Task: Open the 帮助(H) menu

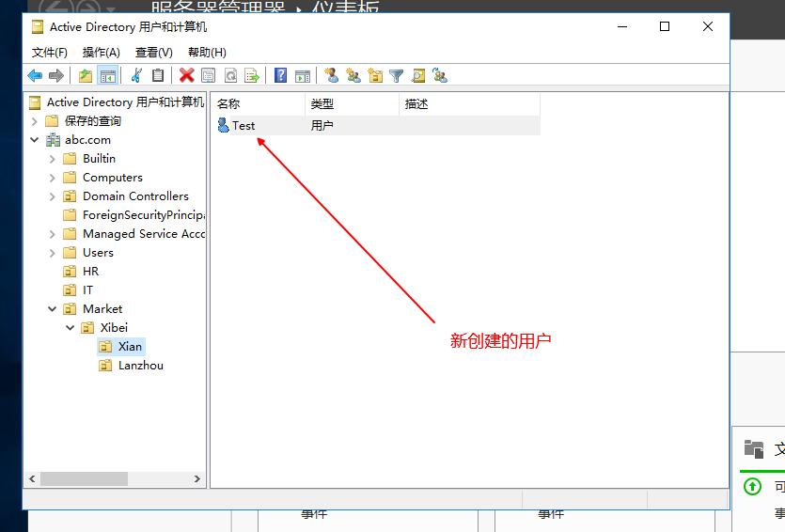Action: point(207,53)
